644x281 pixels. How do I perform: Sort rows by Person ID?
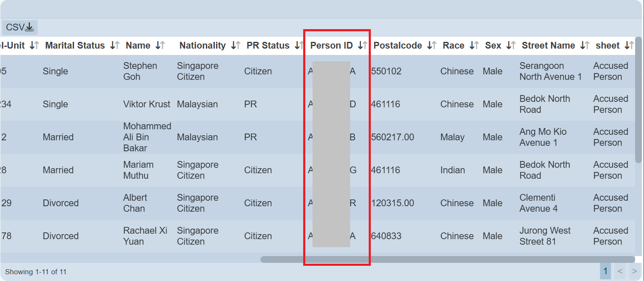coord(362,46)
